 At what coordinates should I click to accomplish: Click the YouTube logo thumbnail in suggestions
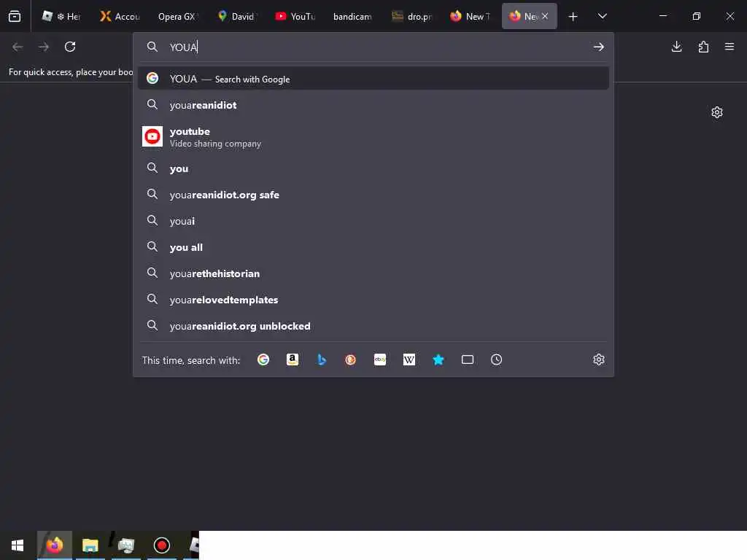click(152, 136)
